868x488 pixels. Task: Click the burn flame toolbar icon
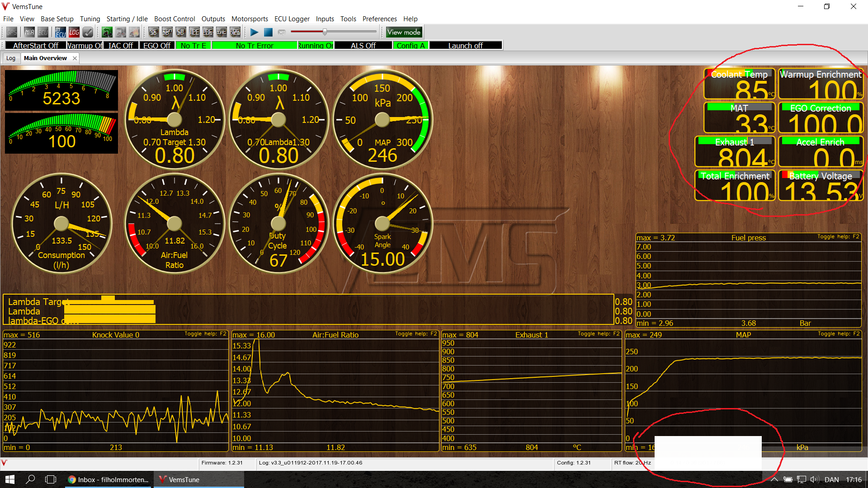(134, 32)
